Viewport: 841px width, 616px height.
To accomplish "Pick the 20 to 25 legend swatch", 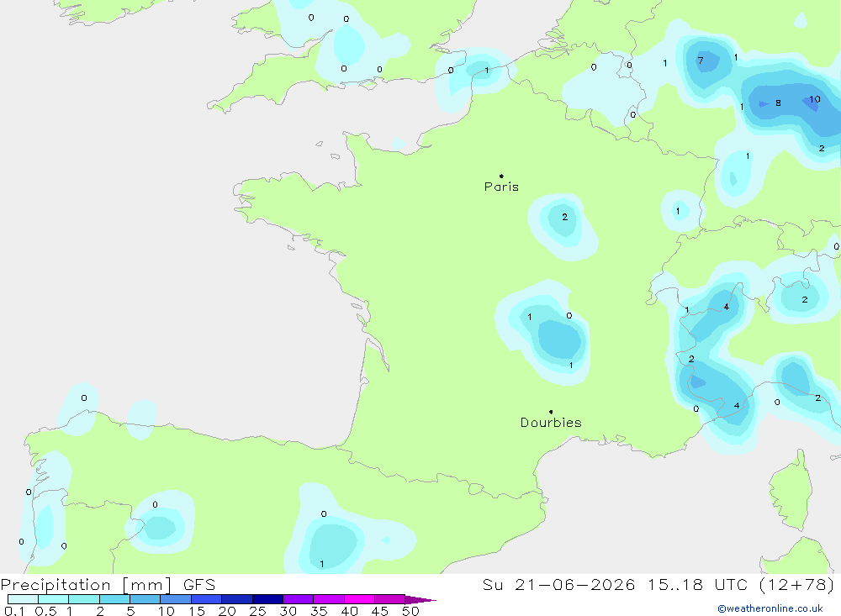I will tap(237, 599).
